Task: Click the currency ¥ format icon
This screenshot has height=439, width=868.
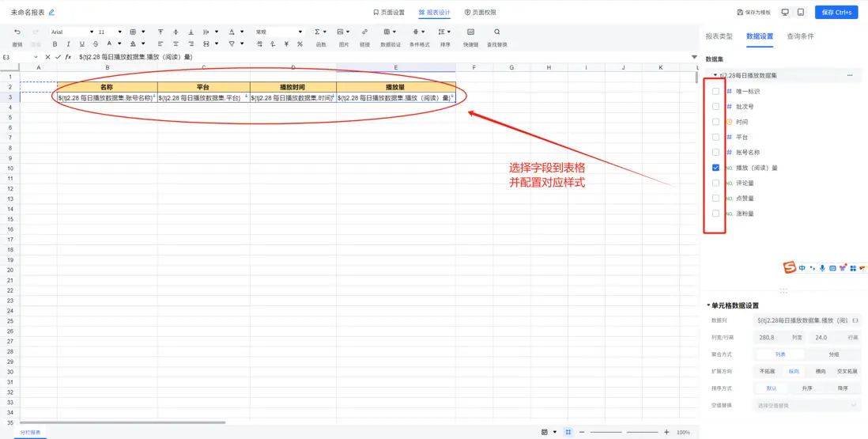Action: [x=286, y=44]
